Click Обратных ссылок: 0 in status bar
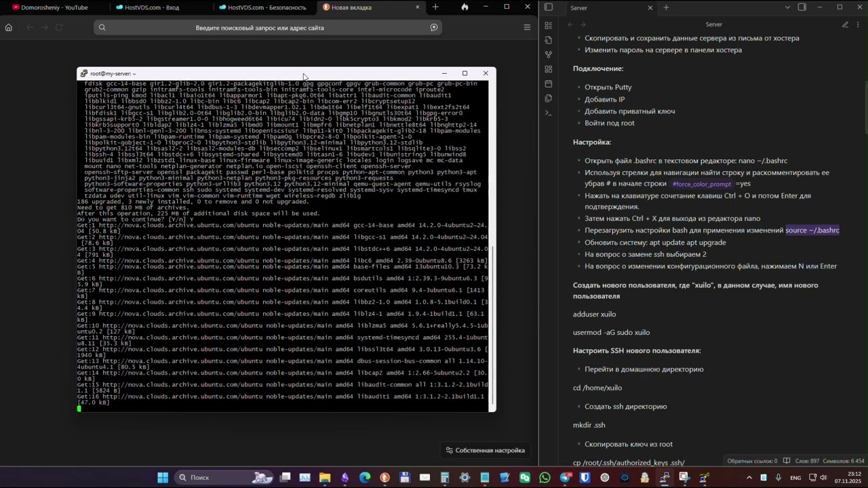This screenshot has height=488, width=868. [752, 461]
